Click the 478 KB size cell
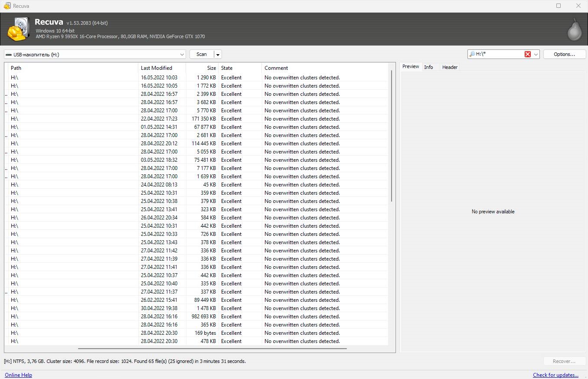588x379 pixels. pos(208,341)
